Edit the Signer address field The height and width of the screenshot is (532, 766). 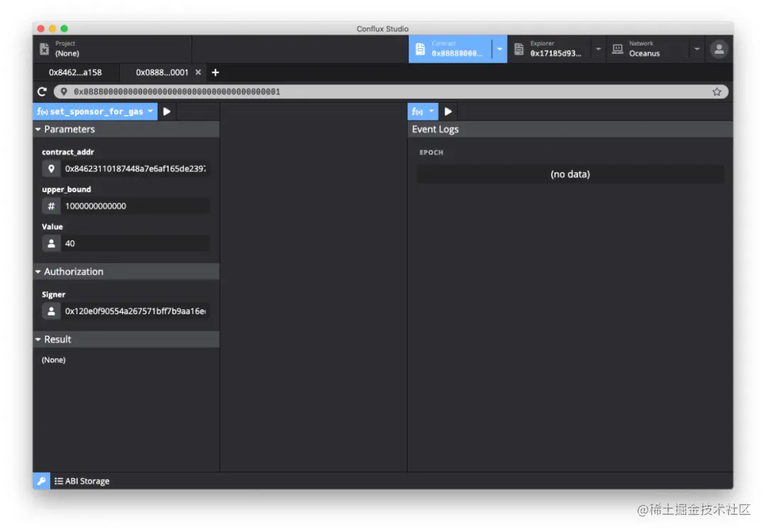pos(135,311)
